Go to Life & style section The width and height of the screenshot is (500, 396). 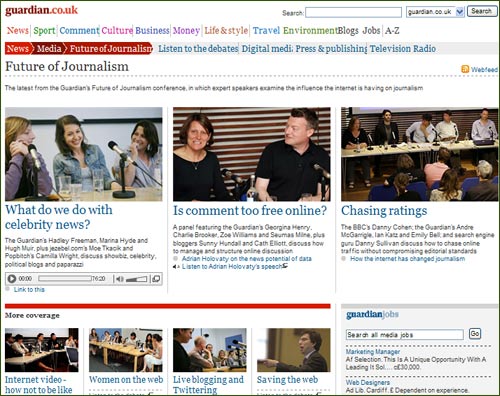coord(226,31)
